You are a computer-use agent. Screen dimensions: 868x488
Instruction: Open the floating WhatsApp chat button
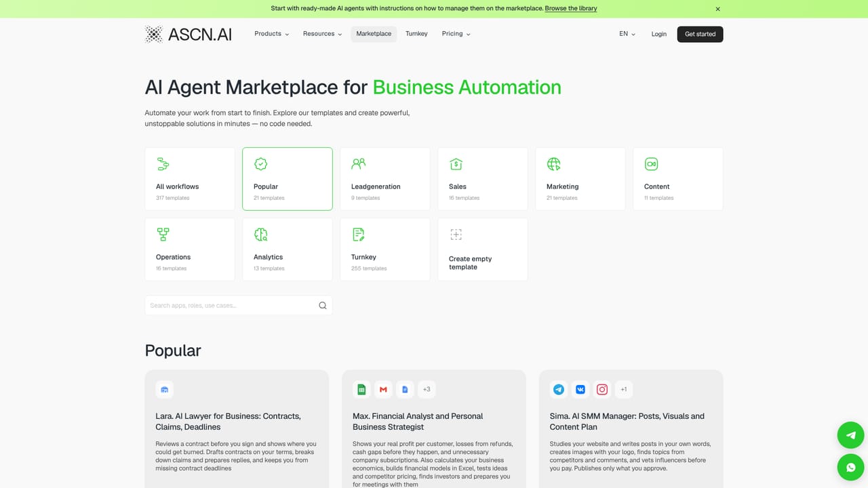click(x=850, y=467)
